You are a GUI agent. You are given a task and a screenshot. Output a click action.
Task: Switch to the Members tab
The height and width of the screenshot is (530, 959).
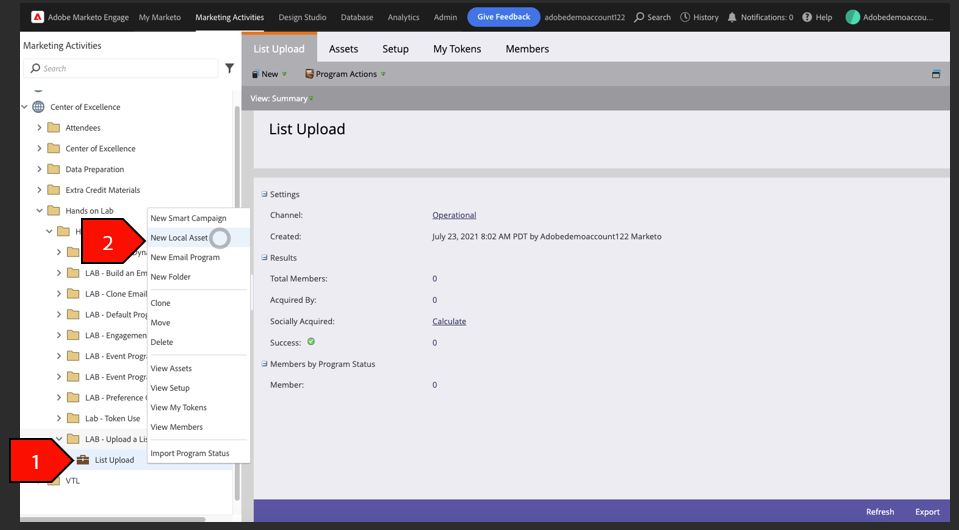pyautogui.click(x=527, y=49)
